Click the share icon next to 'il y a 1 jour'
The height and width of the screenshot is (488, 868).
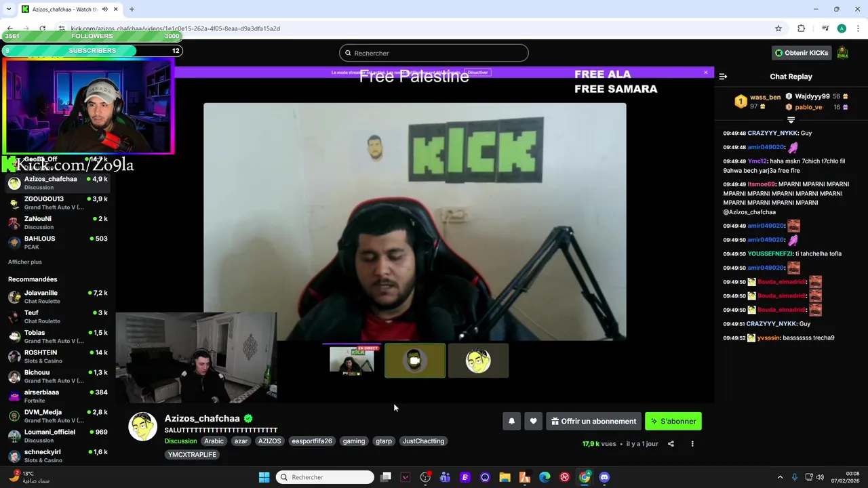tap(671, 444)
